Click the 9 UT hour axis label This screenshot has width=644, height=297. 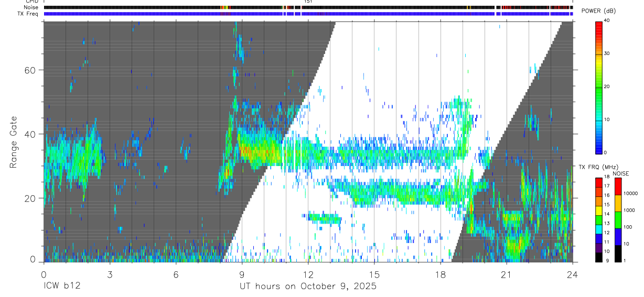pyautogui.click(x=242, y=274)
